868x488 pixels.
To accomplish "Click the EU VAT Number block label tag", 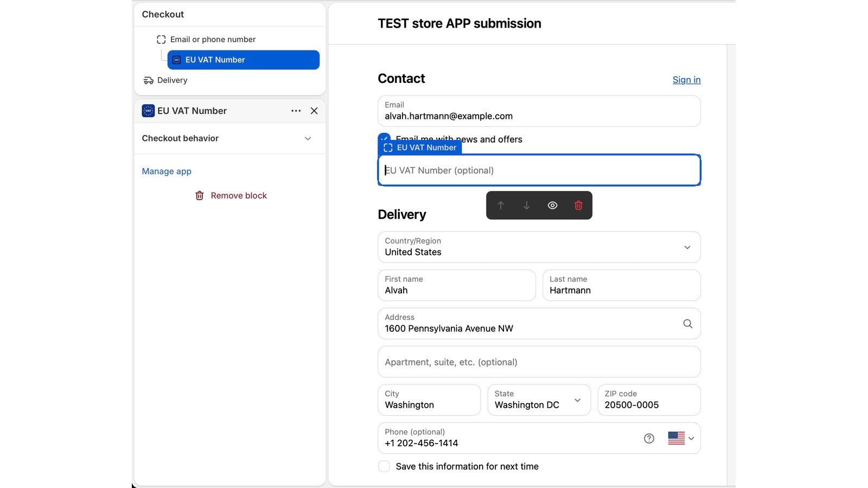I will [x=420, y=147].
